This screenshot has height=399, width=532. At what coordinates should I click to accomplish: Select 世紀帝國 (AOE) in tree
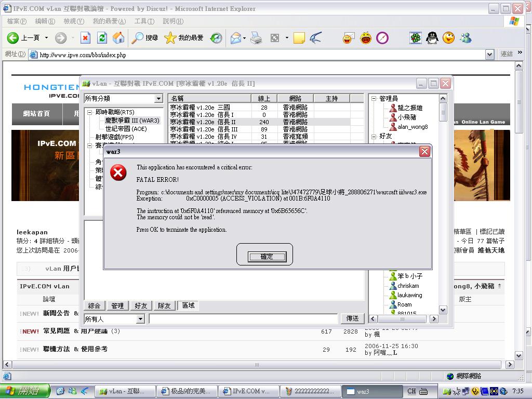coord(126,129)
